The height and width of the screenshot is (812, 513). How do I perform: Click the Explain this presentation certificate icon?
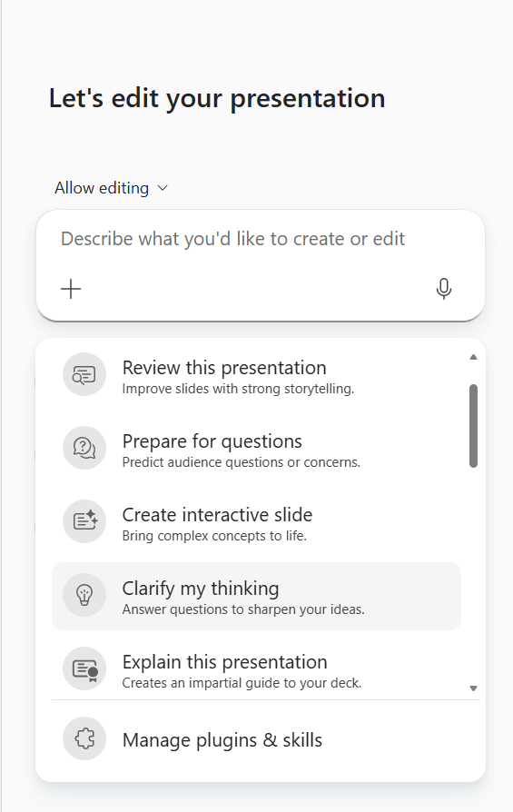coord(84,668)
